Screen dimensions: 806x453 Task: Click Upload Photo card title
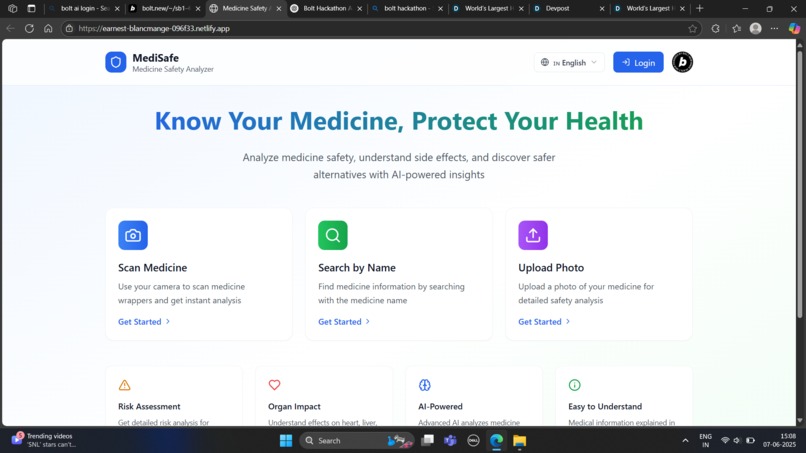pyautogui.click(x=551, y=267)
